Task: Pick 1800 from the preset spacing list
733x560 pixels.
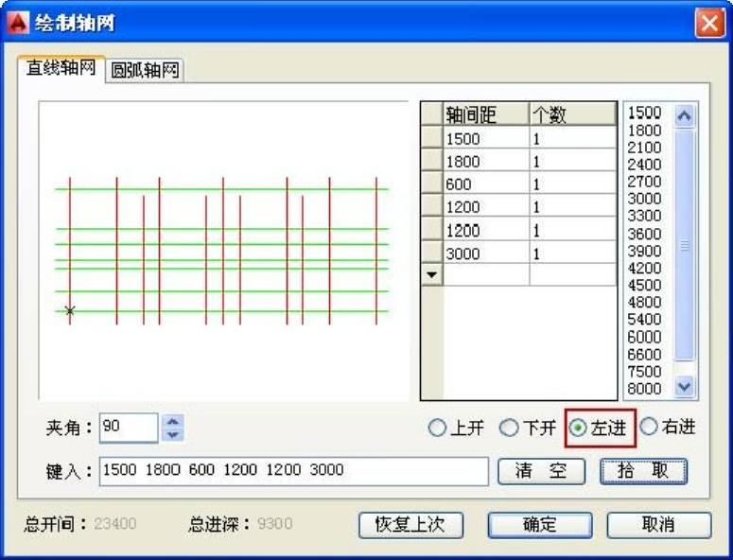Action: (644, 131)
